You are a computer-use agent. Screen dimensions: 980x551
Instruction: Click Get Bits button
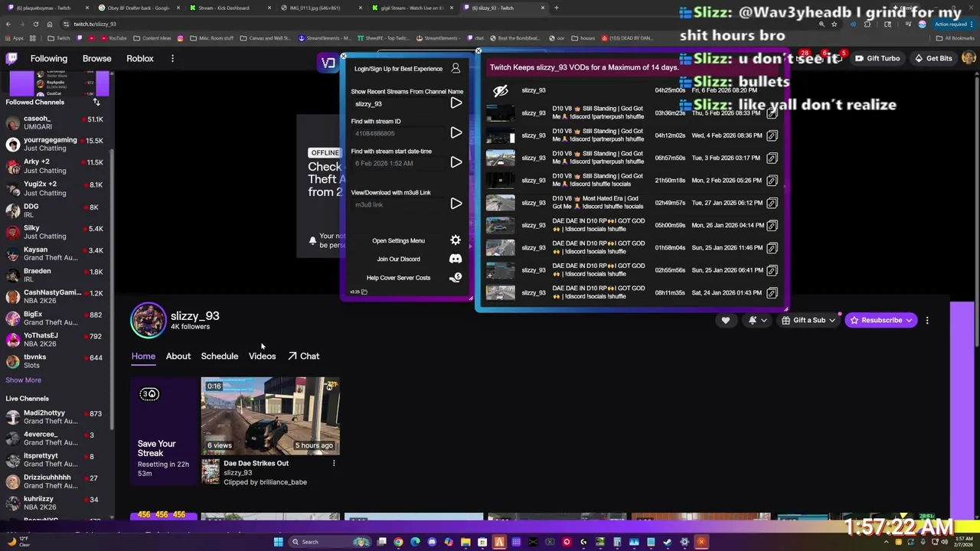coord(933,58)
